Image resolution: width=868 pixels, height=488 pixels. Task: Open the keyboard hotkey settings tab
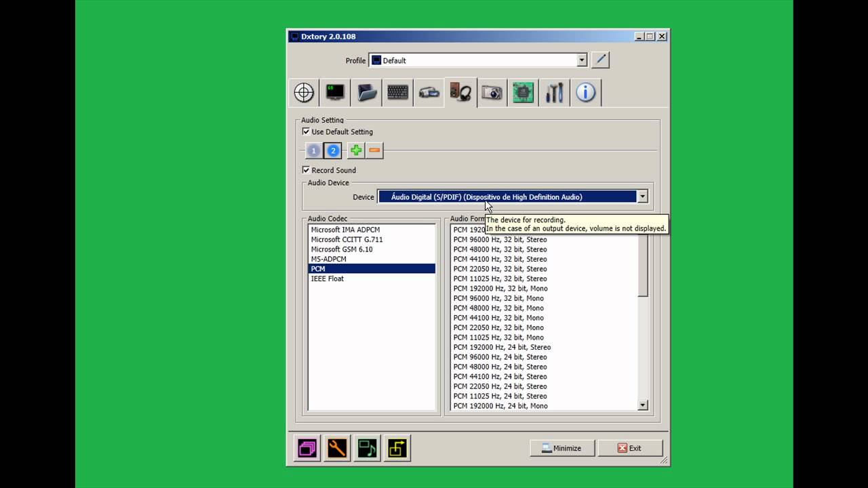click(398, 92)
